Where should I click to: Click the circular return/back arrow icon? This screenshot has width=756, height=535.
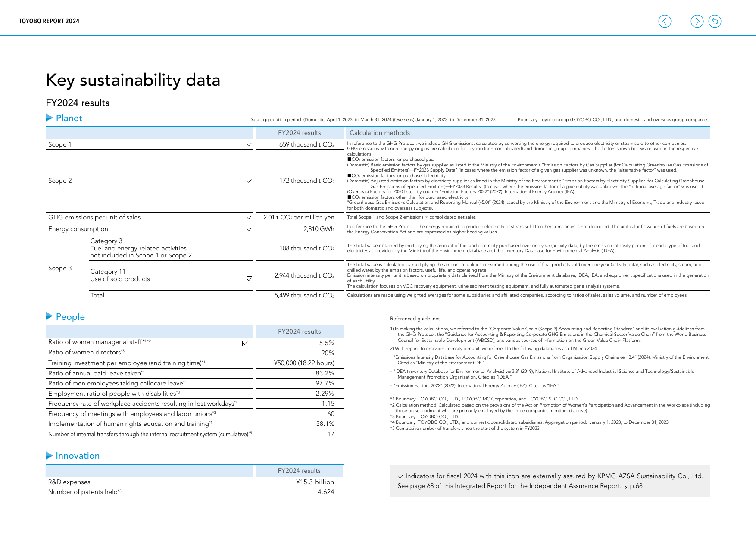(x=715, y=21)
